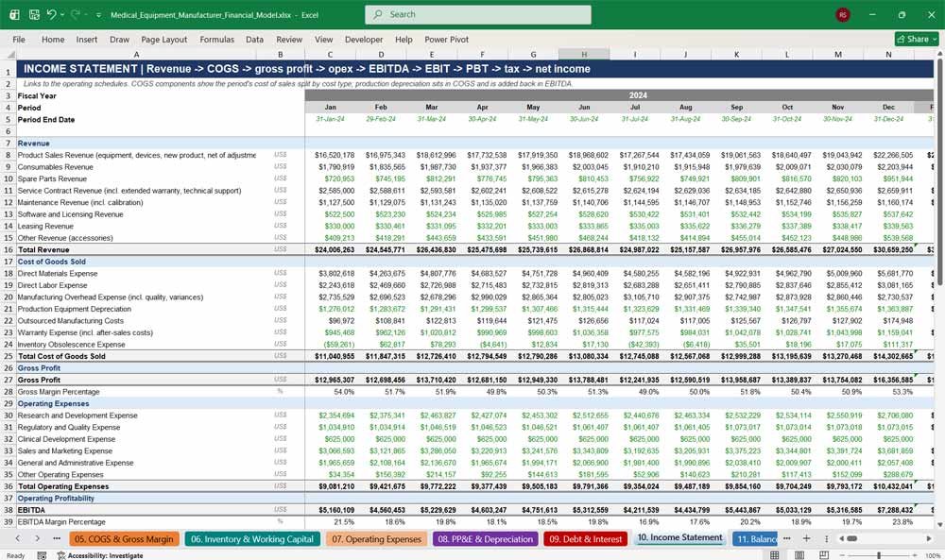Go to previous sheet tabs arrow
This screenshot has width=945, height=560.
tap(17, 538)
